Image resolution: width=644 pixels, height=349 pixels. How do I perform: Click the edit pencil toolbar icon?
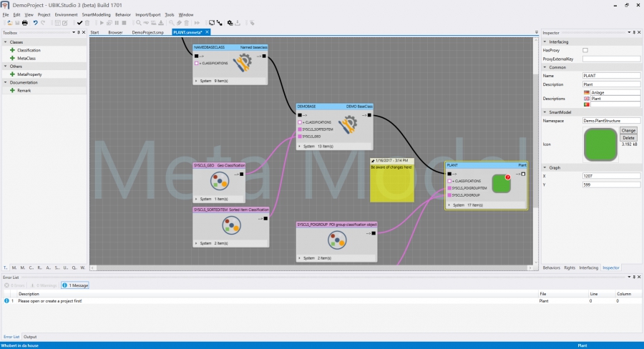pos(65,23)
